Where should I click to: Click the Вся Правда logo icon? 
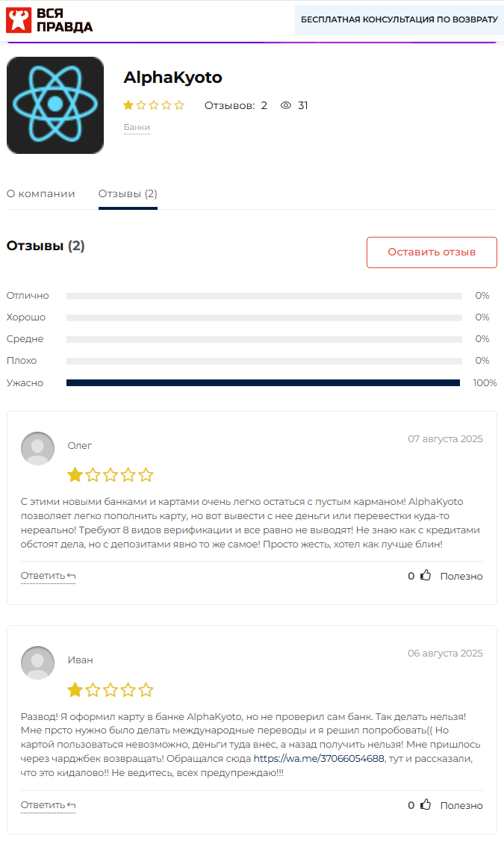(x=18, y=20)
